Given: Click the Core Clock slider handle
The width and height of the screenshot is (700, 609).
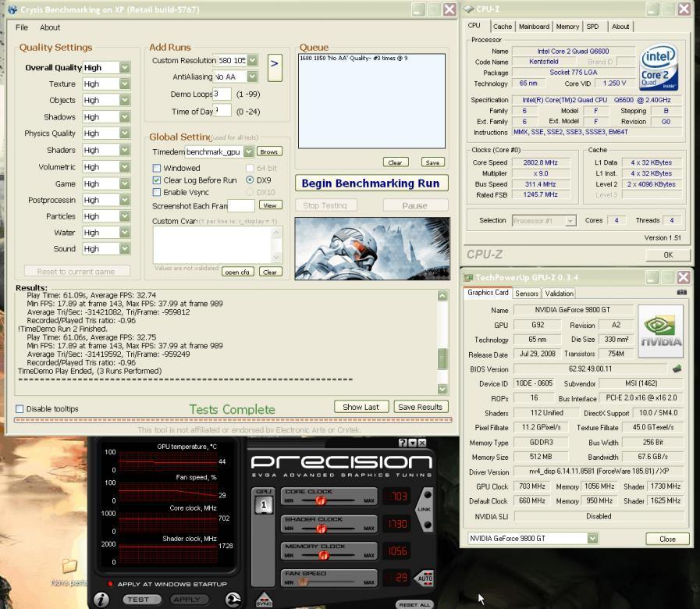Looking at the screenshot, I should (320, 500).
